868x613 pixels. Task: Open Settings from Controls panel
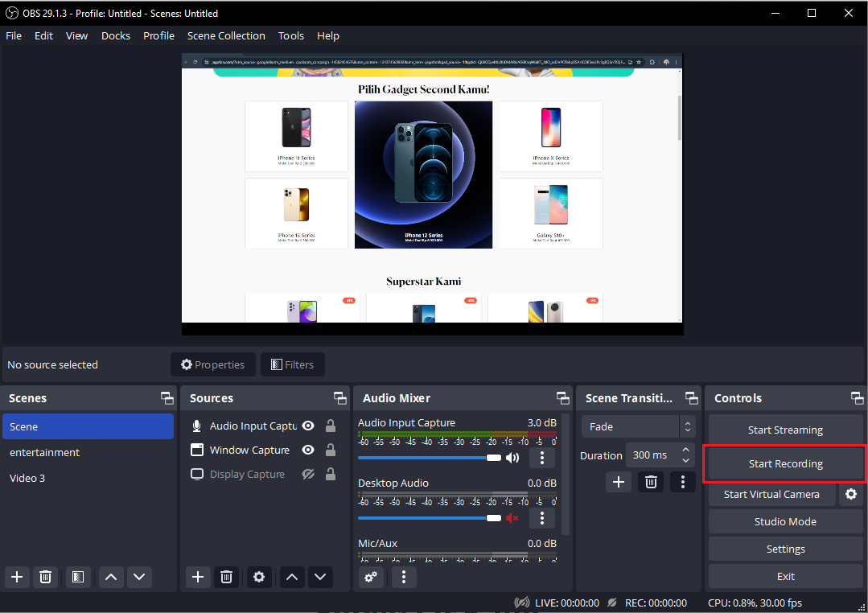(x=785, y=549)
